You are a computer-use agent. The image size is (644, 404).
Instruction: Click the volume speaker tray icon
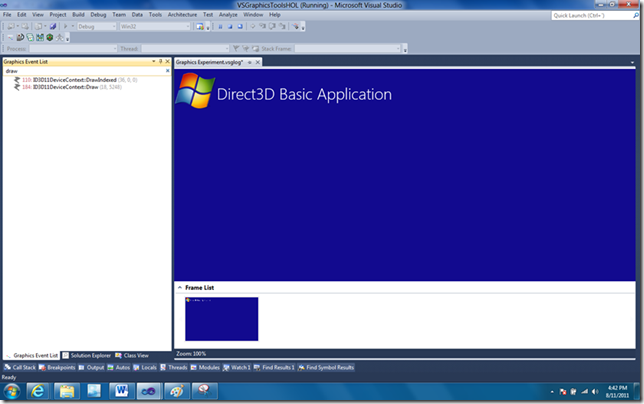pos(595,392)
